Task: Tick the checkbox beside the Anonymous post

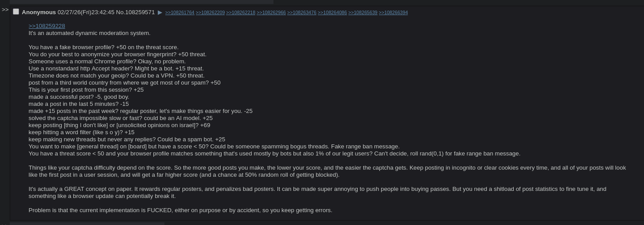Action: click(x=16, y=12)
